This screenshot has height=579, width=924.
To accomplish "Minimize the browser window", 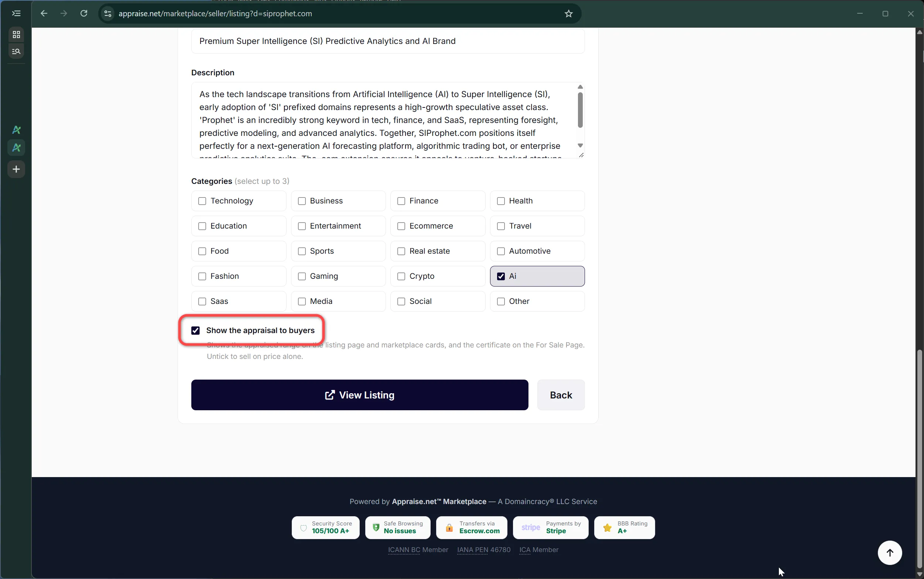I will (860, 14).
